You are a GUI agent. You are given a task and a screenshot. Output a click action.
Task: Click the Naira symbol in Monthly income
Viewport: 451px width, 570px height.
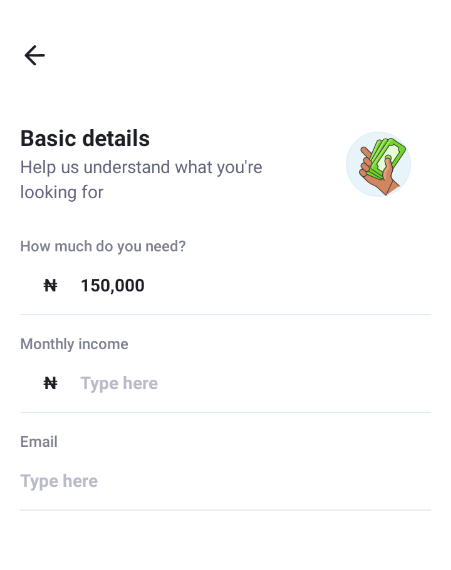50,383
